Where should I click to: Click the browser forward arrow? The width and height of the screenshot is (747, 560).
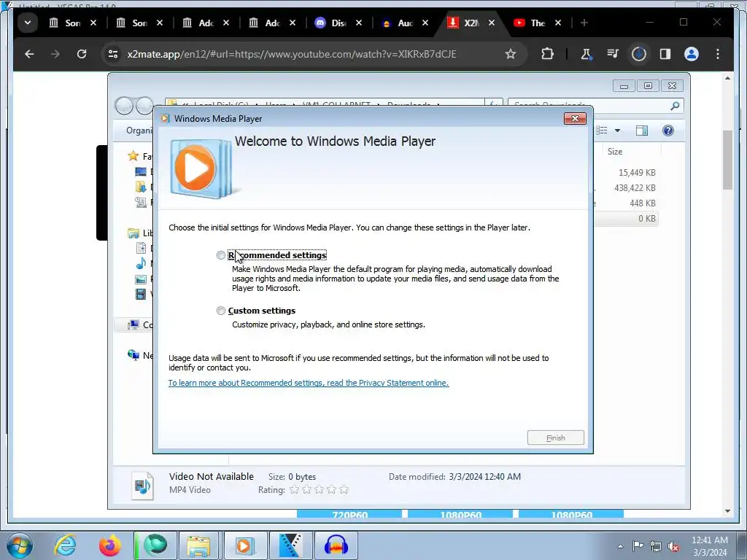pos(55,54)
